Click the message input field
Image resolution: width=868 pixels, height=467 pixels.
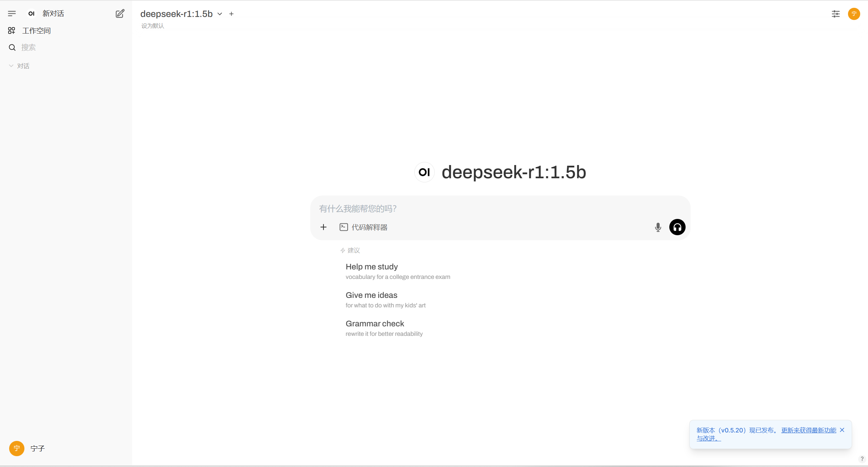[x=475, y=209]
